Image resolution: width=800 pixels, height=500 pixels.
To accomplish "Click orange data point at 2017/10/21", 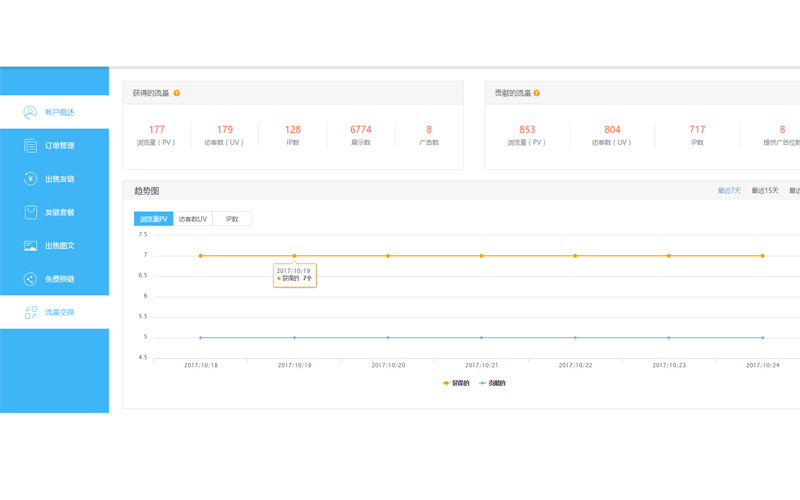I will pos(482,256).
